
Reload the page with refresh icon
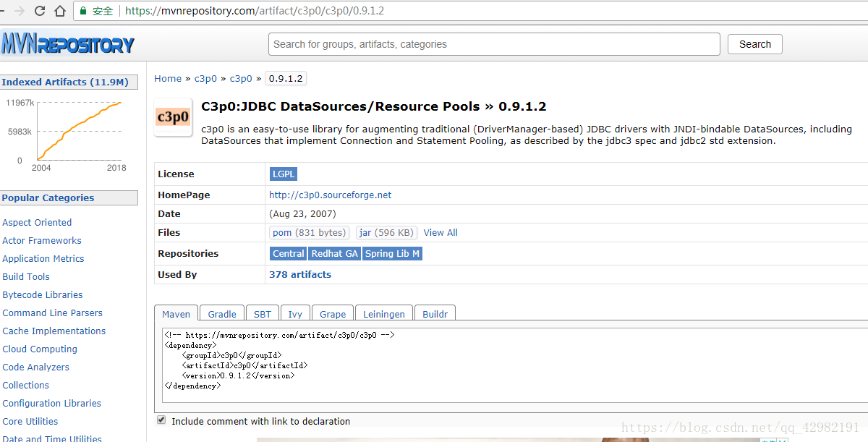click(40, 11)
